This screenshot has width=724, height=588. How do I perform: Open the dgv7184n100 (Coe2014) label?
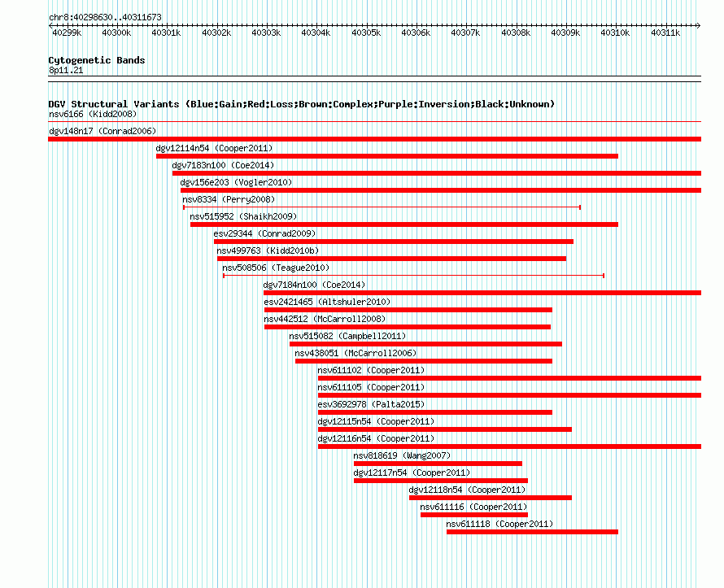(x=314, y=285)
